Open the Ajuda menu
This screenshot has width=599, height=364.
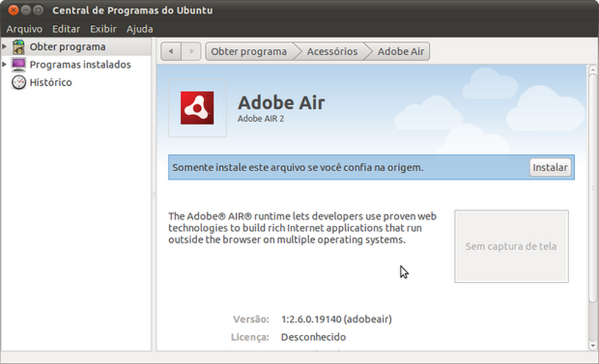point(140,29)
